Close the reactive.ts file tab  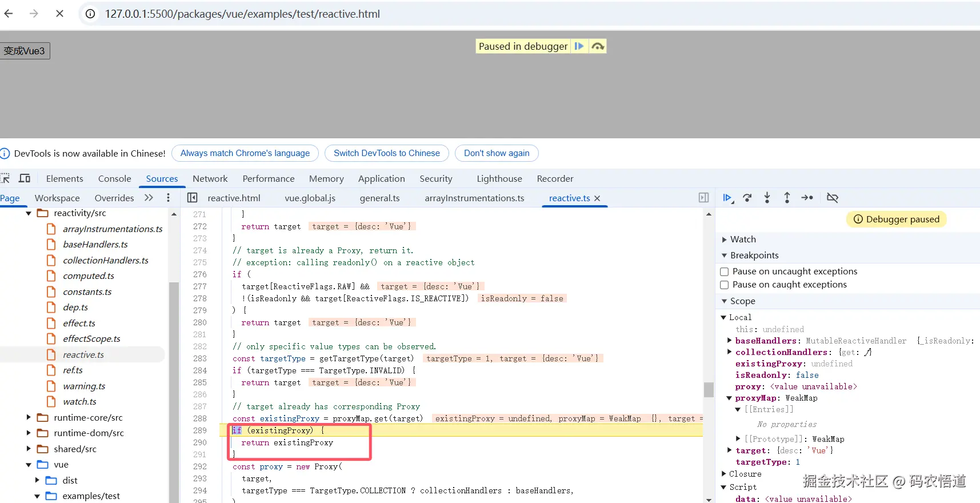point(597,198)
